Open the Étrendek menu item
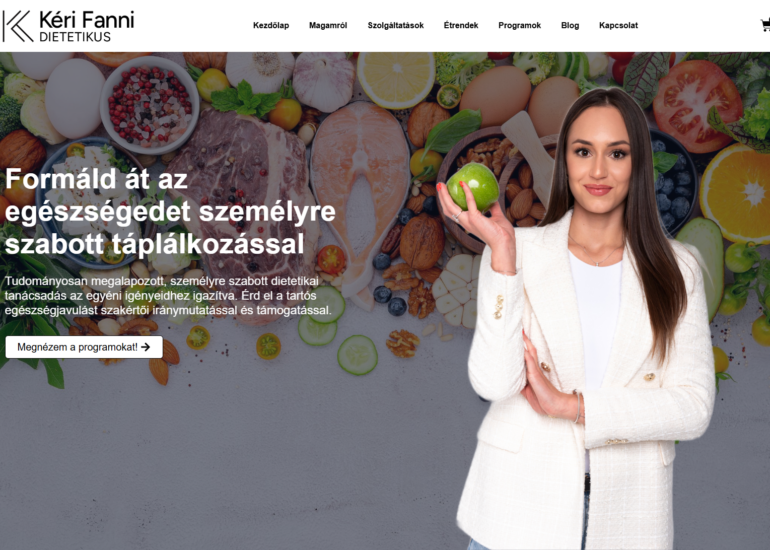 tap(461, 26)
